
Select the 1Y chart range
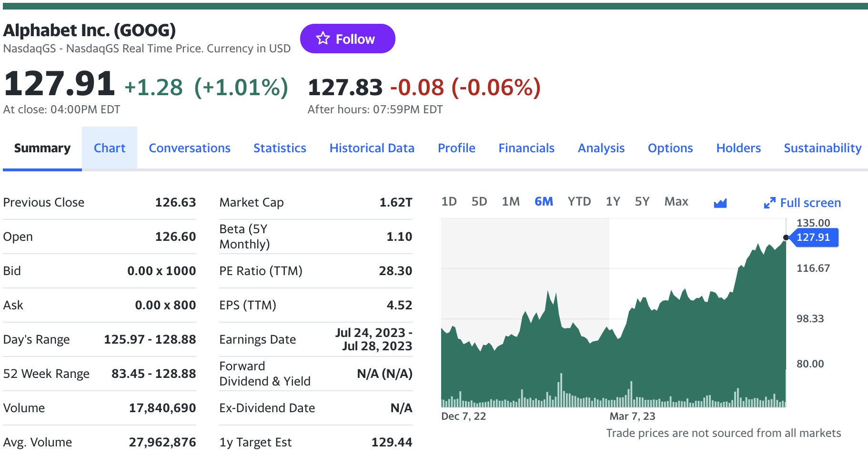click(613, 201)
